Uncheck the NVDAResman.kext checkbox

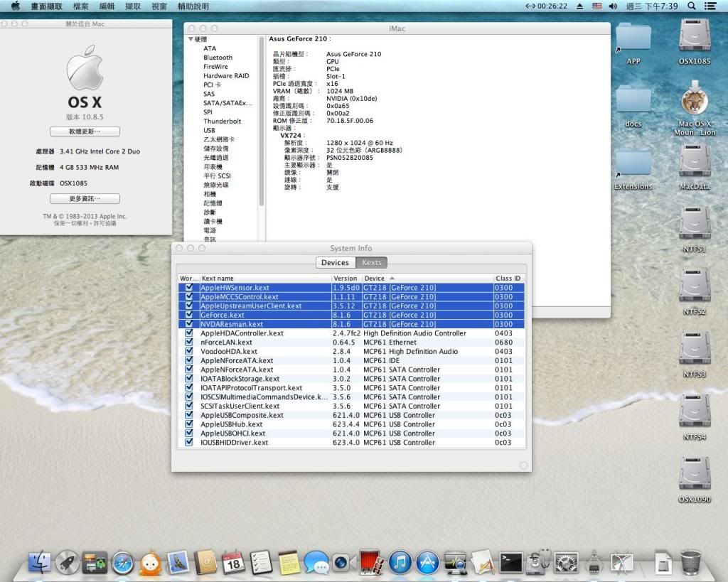click(189, 324)
